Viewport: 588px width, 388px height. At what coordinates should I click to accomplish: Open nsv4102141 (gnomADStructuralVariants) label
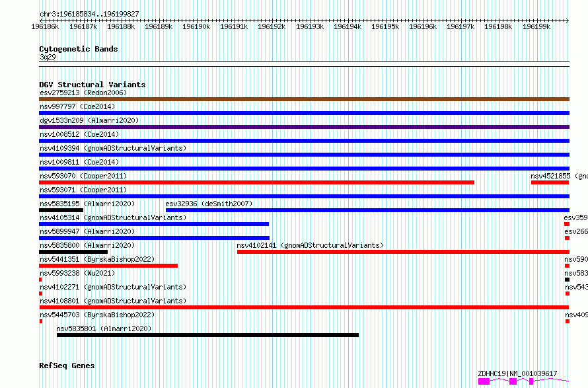point(310,245)
